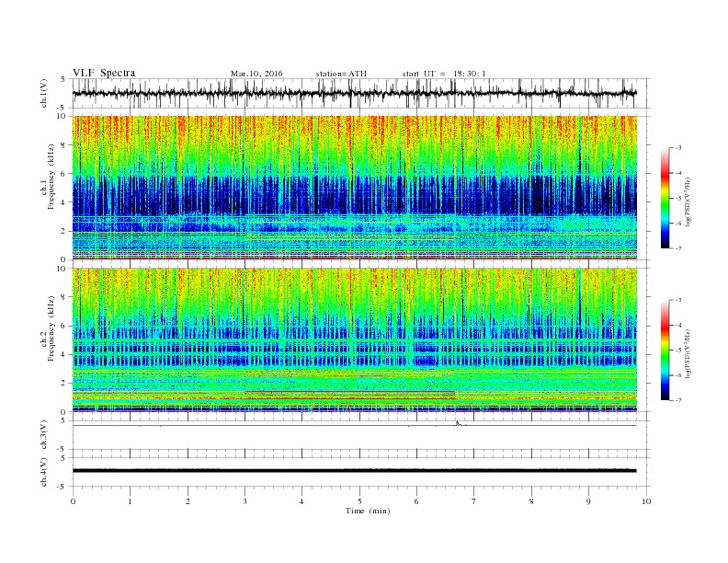Viewport: 728px width, 563px height.
Task: Click the "-7" label on ch.2 colorbar
Action: [x=678, y=400]
